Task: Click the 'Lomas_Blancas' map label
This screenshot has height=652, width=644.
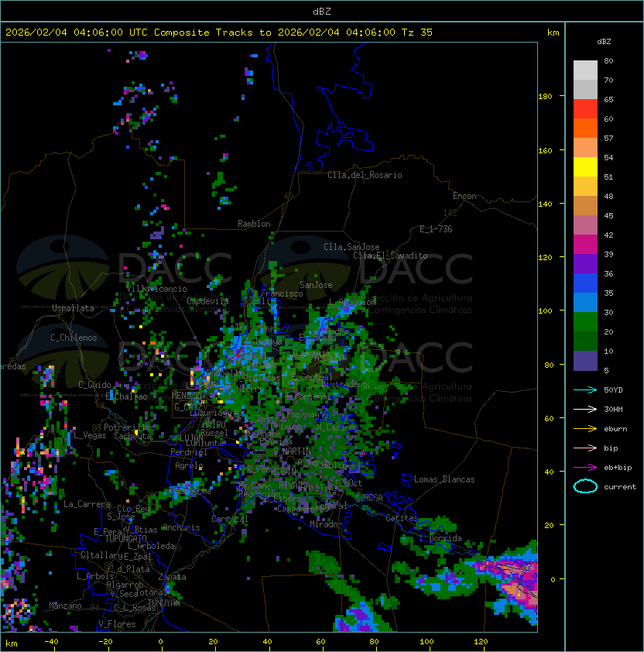Action: point(444,479)
